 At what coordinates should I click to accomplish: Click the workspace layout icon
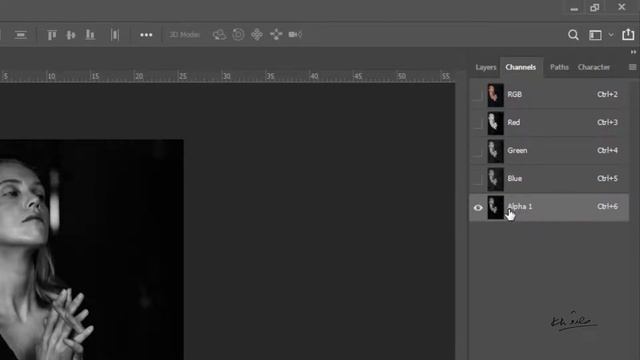pos(595,35)
